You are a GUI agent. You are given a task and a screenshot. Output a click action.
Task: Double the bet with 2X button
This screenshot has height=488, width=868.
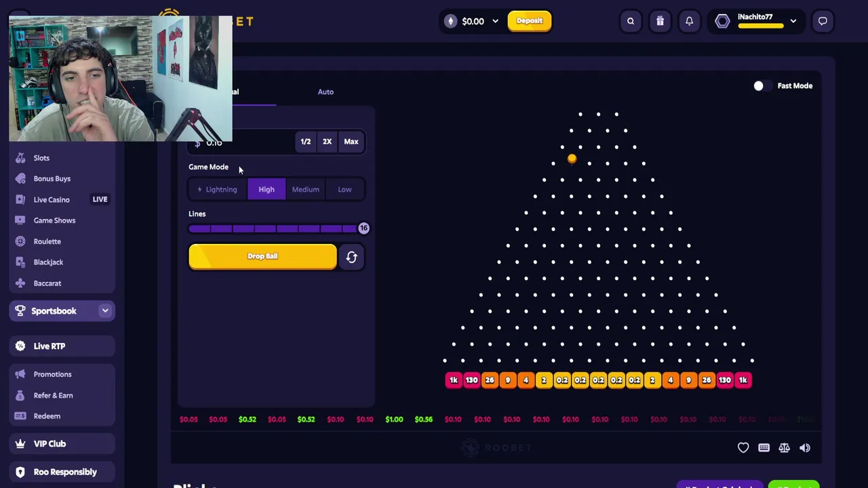tap(327, 142)
